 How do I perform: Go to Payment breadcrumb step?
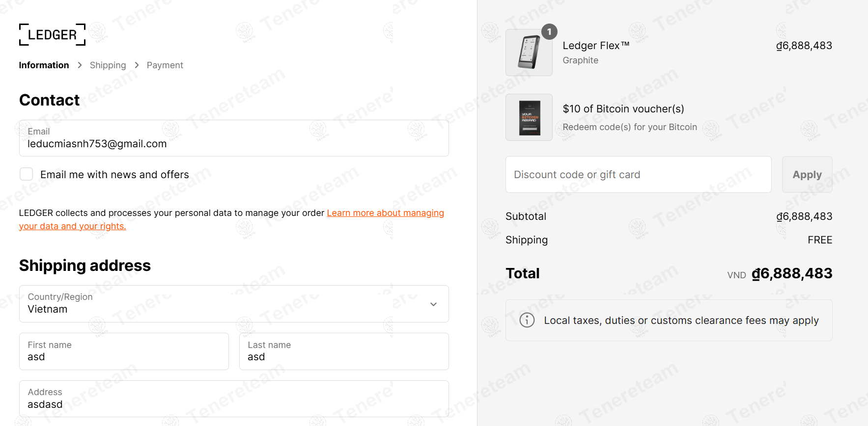pos(165,65)
